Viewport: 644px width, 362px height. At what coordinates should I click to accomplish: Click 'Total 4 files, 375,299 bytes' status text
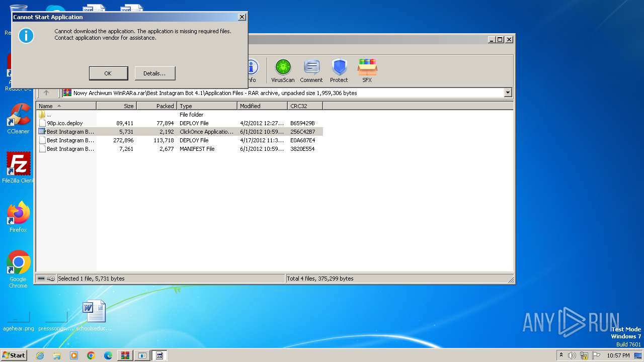(x=320, y=279)
